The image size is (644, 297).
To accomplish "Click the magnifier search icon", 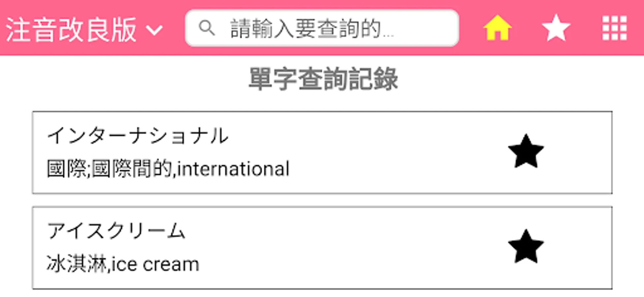I will coord(207,28).
